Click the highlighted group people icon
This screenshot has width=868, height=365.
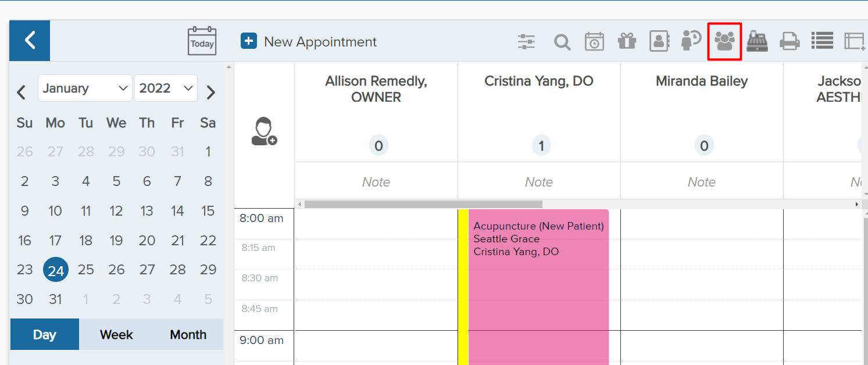click(x=724, y=41)
